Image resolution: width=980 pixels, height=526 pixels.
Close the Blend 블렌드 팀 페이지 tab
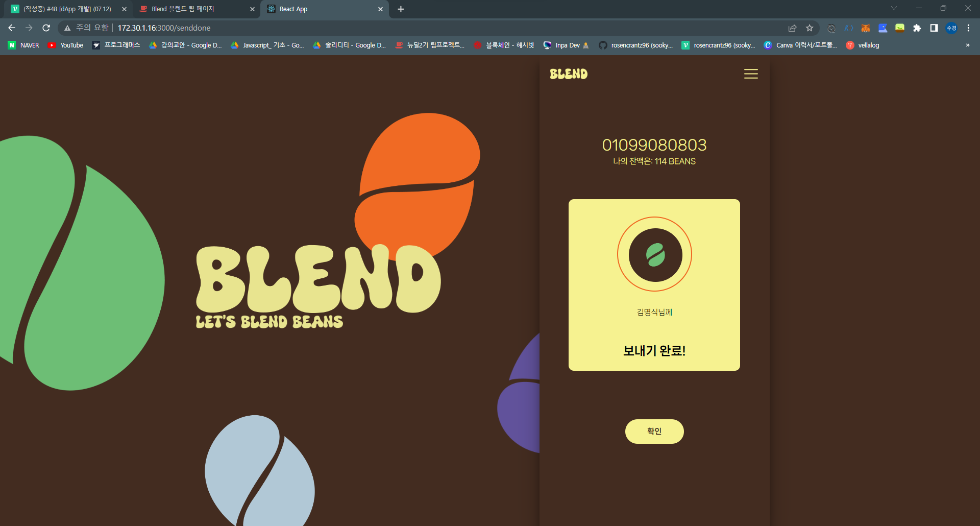click(x=252, y=9)
